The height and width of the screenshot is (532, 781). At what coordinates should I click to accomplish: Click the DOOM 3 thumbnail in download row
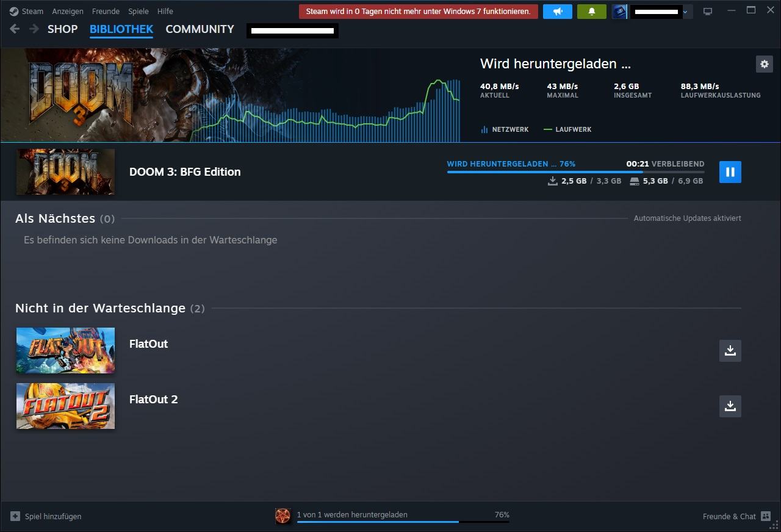tap(65, 172)
